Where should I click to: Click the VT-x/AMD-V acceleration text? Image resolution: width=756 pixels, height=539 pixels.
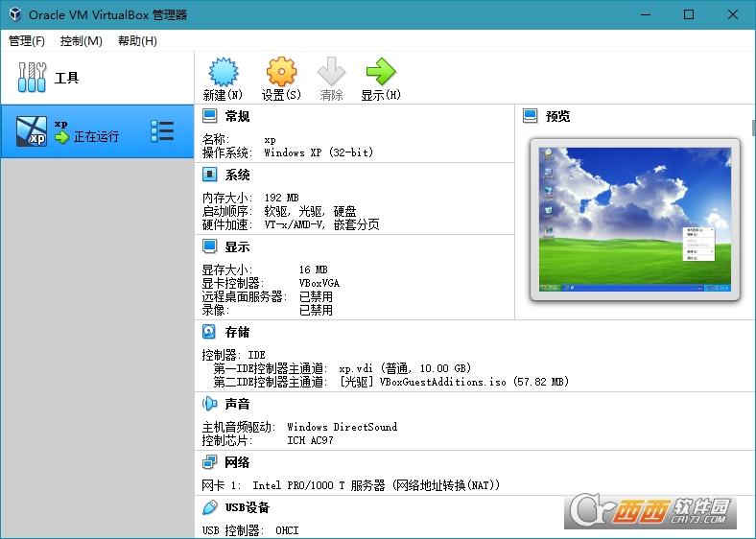pos(321,224)
